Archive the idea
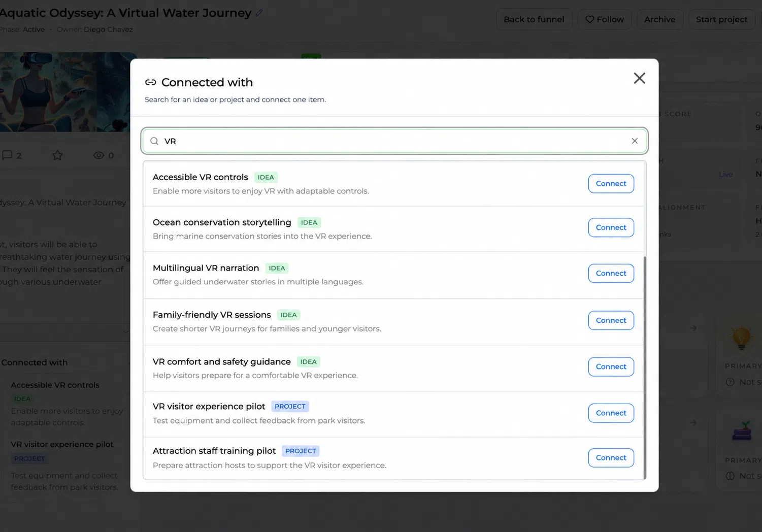Image resolution: width=762 pixels, height=532 pixels. coord(659,19)
